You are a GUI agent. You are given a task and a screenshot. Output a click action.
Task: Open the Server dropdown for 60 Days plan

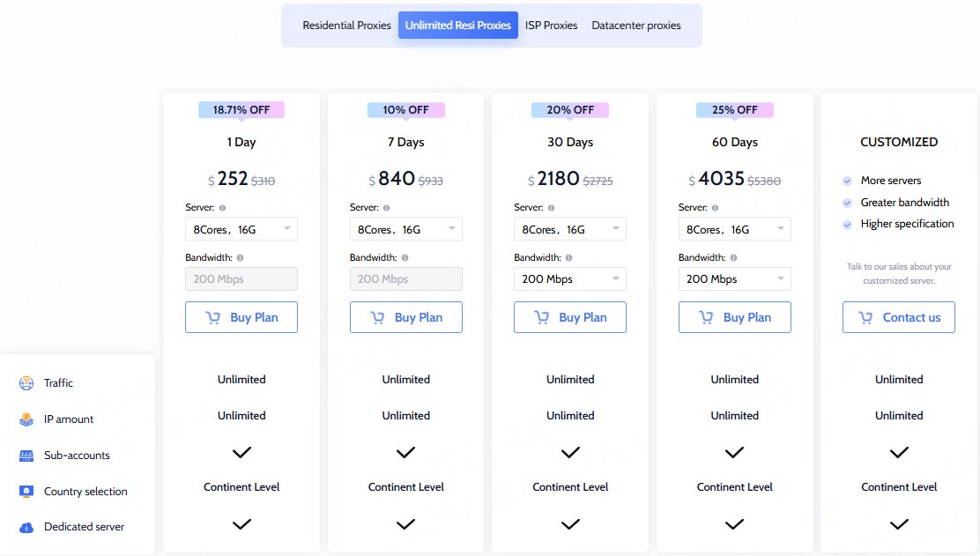point(734,228)
